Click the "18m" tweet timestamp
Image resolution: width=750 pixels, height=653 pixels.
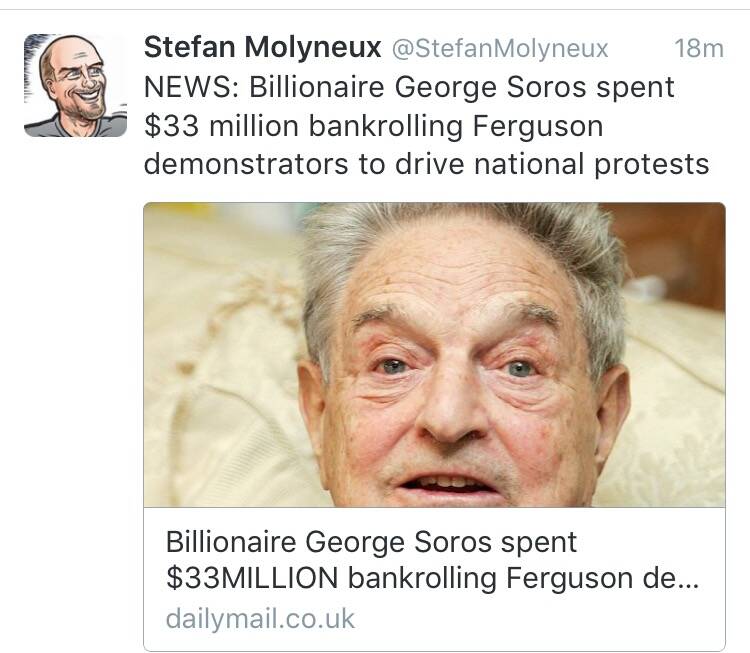tap(698, 48)
